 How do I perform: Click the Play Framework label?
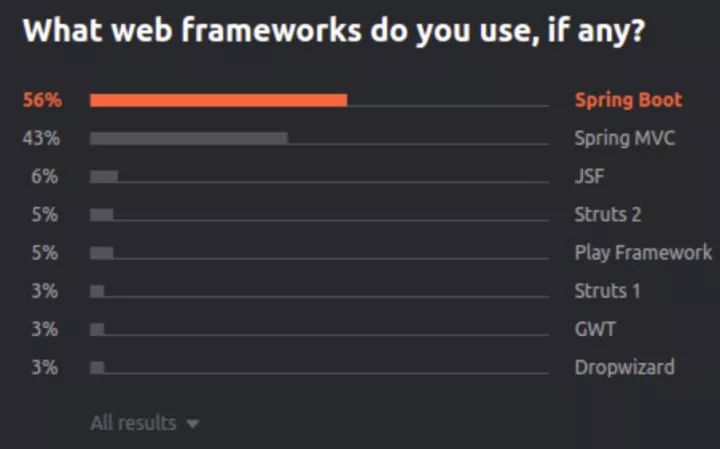643,252
